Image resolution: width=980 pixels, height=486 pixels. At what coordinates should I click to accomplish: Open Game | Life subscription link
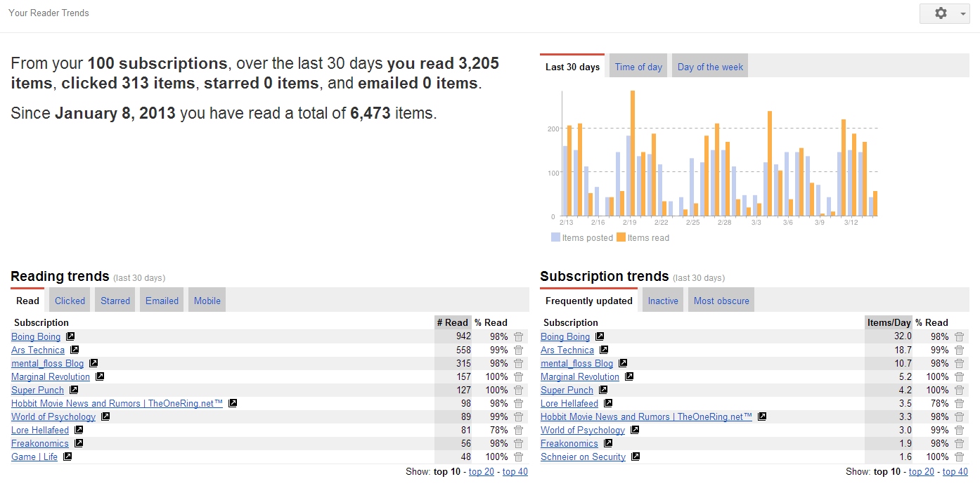[34, 457]
